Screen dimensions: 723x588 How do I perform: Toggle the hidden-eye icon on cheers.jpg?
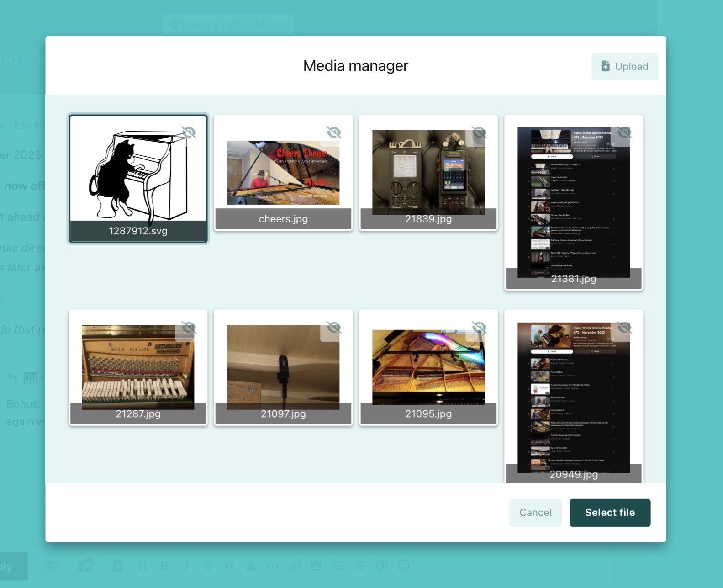click(334, 132)
